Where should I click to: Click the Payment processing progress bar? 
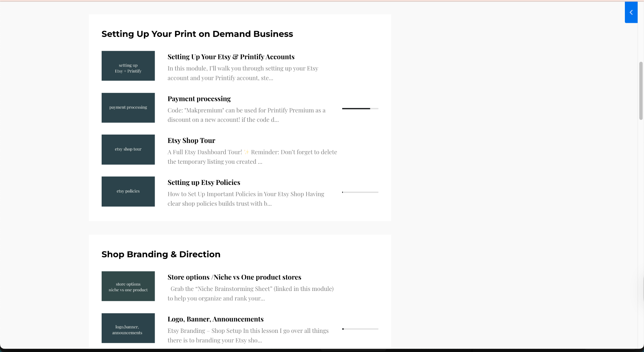coord(360,109)
